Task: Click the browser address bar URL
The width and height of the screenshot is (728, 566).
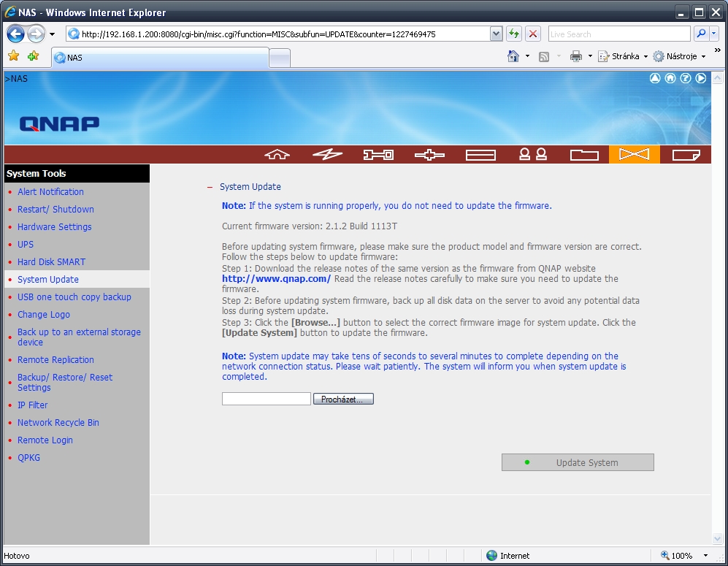Action: tap(258, 34)
